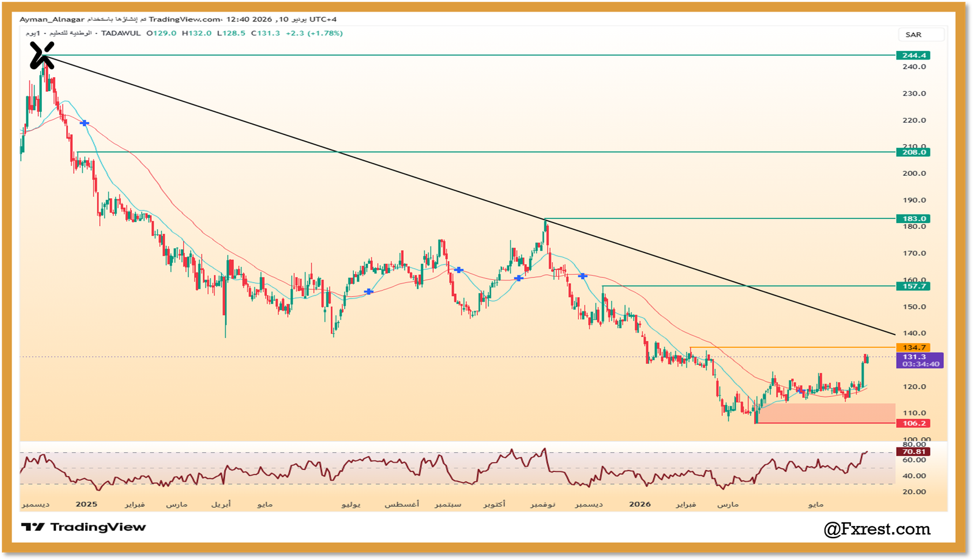Click the أكتوبر month label
Viewport: 973px width, 560px height.
[x=494, y=505]
